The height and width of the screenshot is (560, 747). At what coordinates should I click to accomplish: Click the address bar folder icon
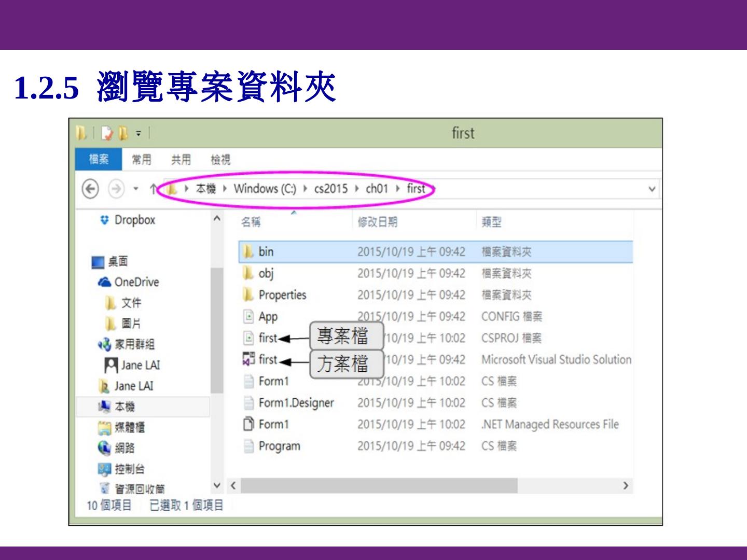click(x=172, y=189)
